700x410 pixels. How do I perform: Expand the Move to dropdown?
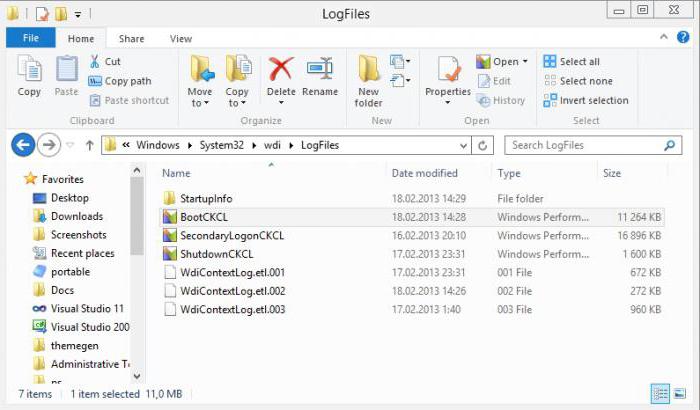(200, 103)
